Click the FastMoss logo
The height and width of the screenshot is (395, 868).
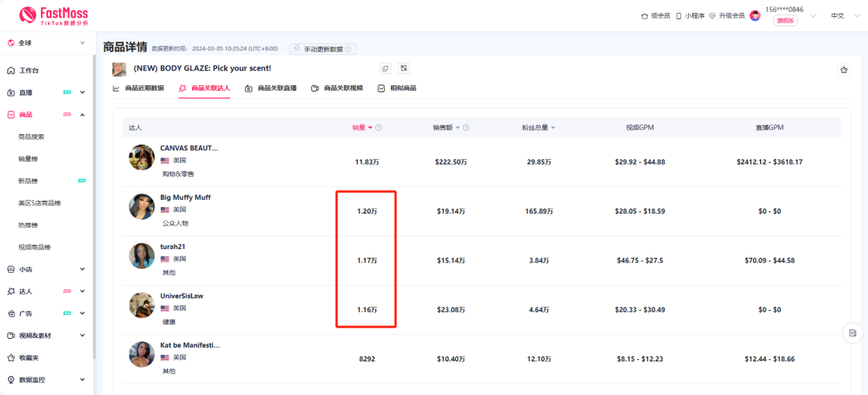[54, 15]
